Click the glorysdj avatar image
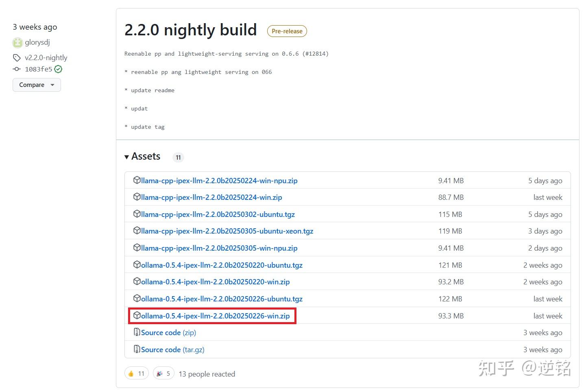This screenshot has width=586, height=392. pos(17,42)
